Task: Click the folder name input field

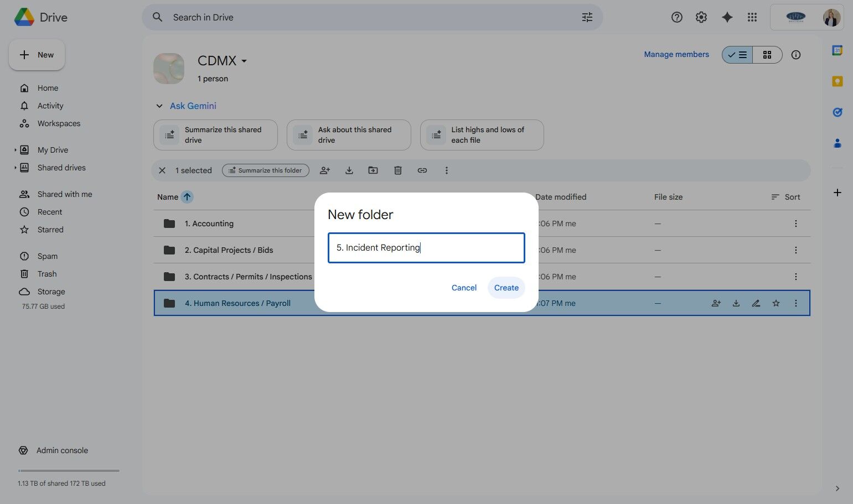Action: click(426, 248)
